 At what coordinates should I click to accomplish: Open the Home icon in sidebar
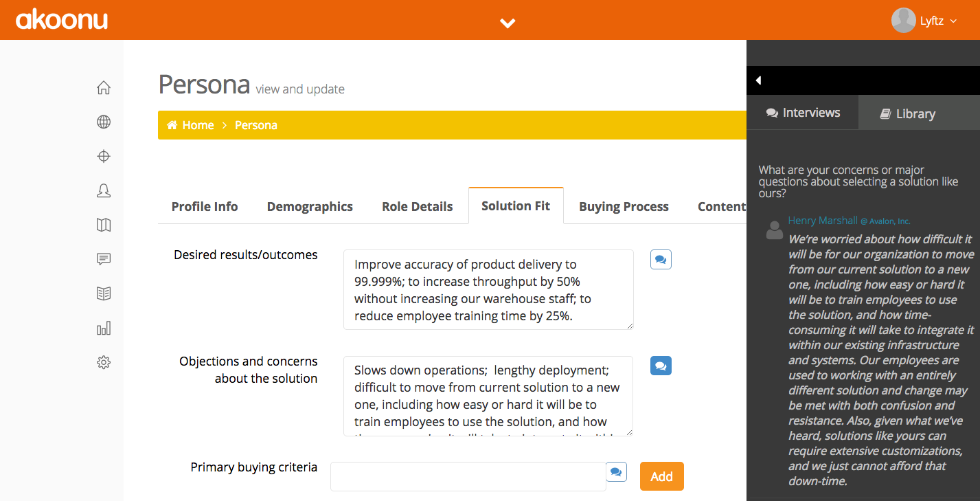point(103,87)
